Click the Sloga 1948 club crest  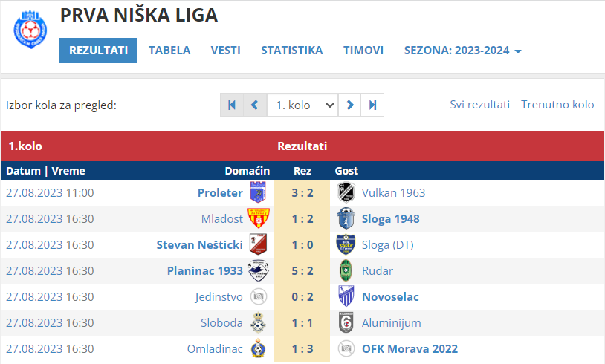click(346, 218)
